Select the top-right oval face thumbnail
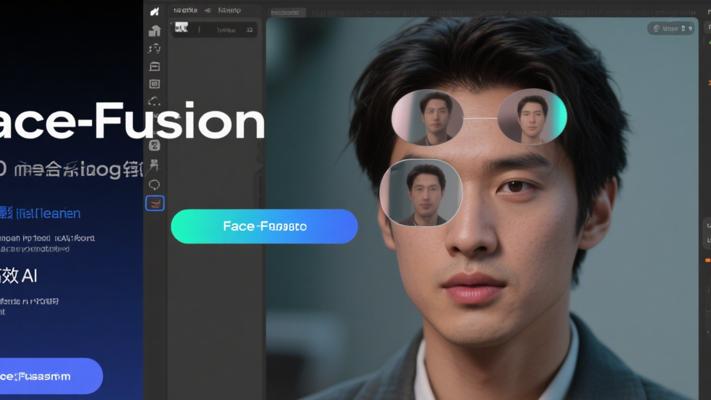 (532, 117)
